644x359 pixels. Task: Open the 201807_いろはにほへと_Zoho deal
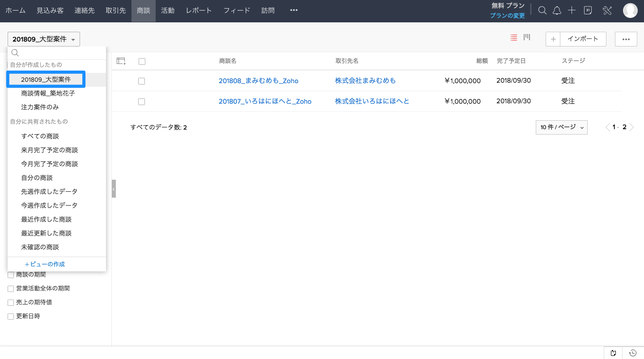pyautogui.click(x=265, y=101)
